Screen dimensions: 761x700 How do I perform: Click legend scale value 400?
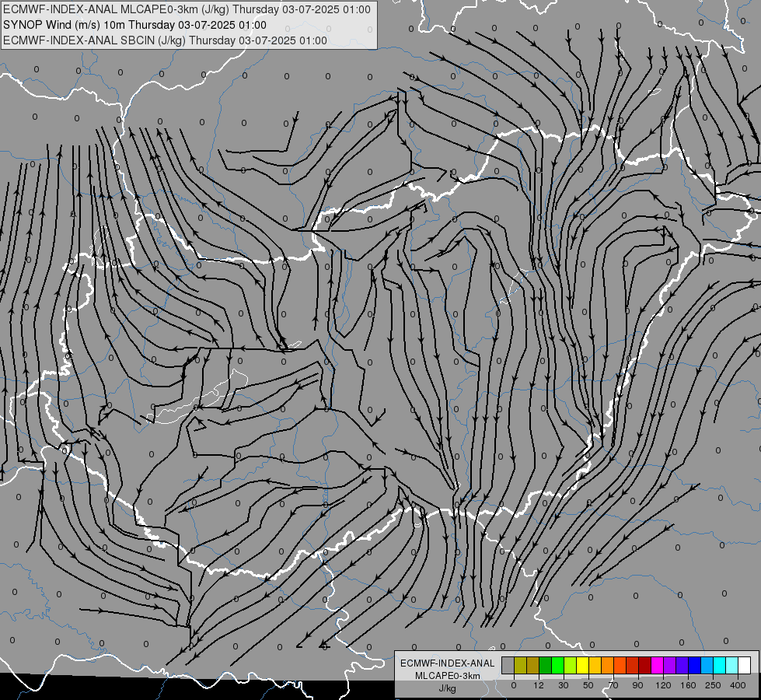738,685
